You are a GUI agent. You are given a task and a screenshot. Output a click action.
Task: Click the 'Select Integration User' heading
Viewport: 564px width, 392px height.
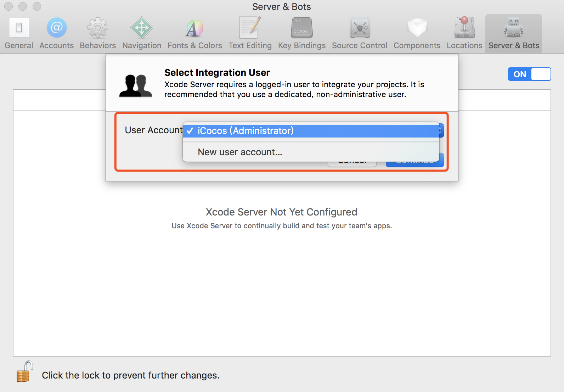pos(217,73)
